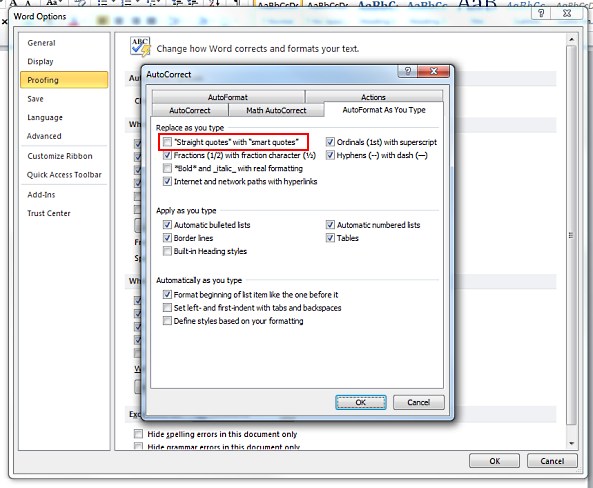Uncheck Ordinals (1st) with superscript
593x488 pixels.
[x=330, y=142]
